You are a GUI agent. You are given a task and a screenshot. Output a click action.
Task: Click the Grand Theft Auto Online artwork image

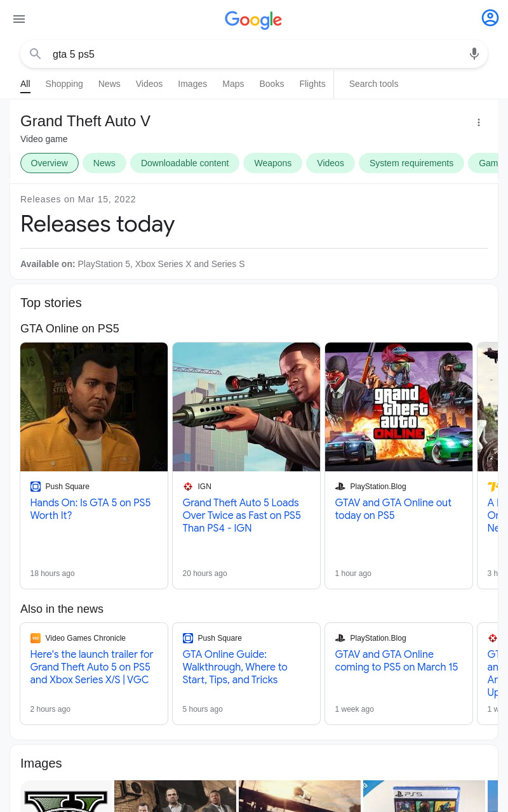coord(399,407)
